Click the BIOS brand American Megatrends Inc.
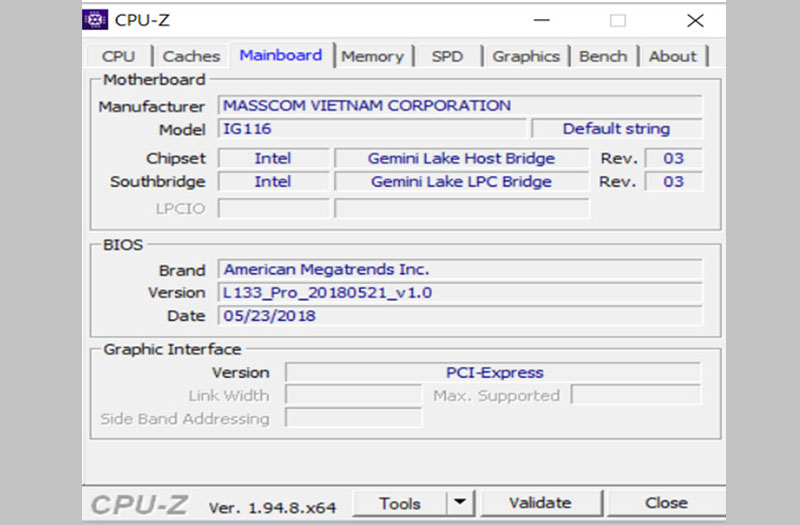 pyautogui.click(x=460, y=269)
